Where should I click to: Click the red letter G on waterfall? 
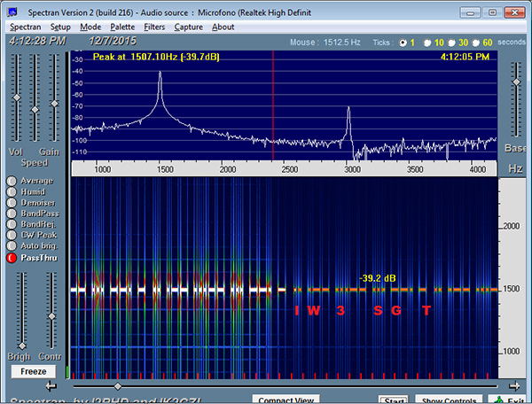click(x=396, y=310)
